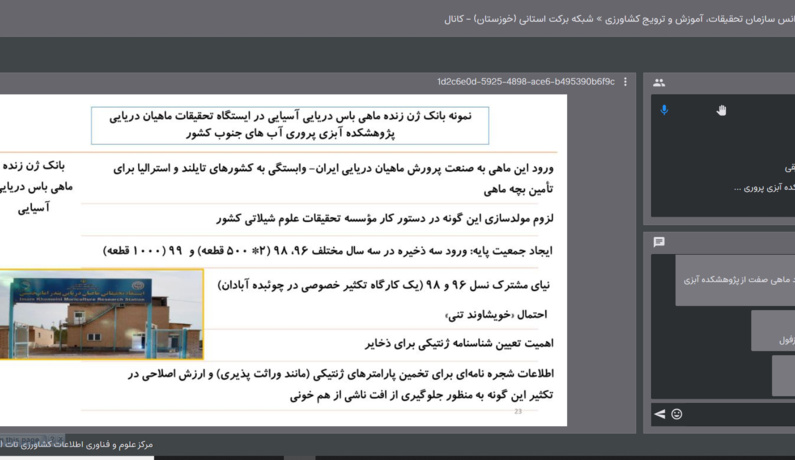Select share pod title '1d2c6e0d-5925-4898-ace6-b495390b6f9c'
This screenshot has height=460, width=795.
click(x=526, y=82)
